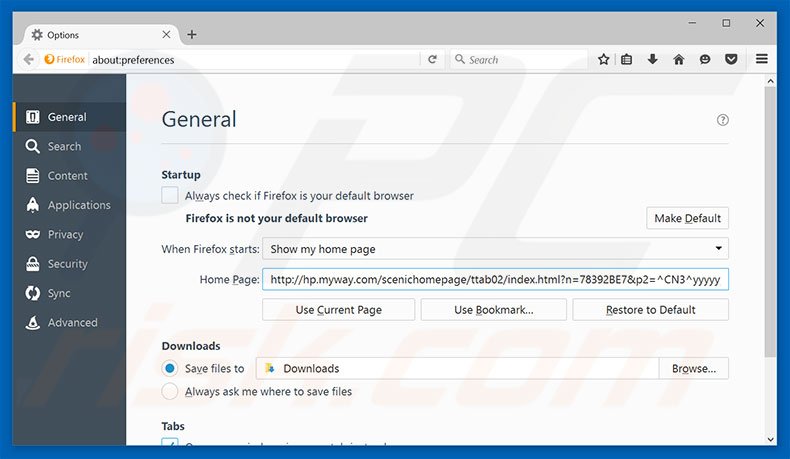Expand the When Firefox starts dropdown
The width and height of the screenshot is (790, 459).
pos(495,249)
